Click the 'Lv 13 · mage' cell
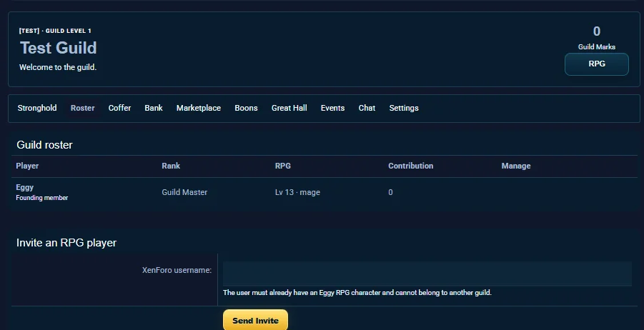Viewport: 644px width, 330px height. pos(297,192)
